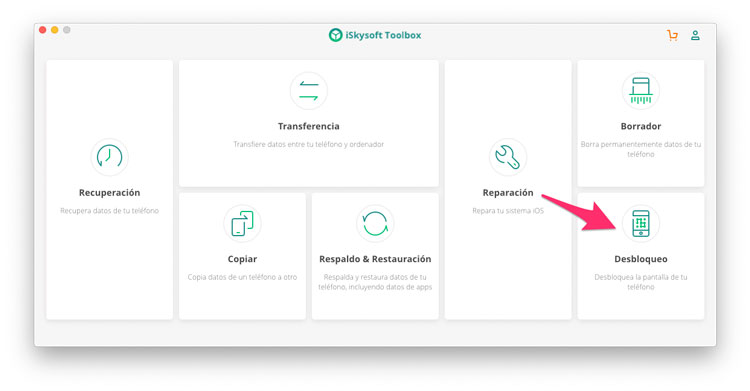Open the user account icon
This screenshot has height=391, width=750.
(695, 35)
